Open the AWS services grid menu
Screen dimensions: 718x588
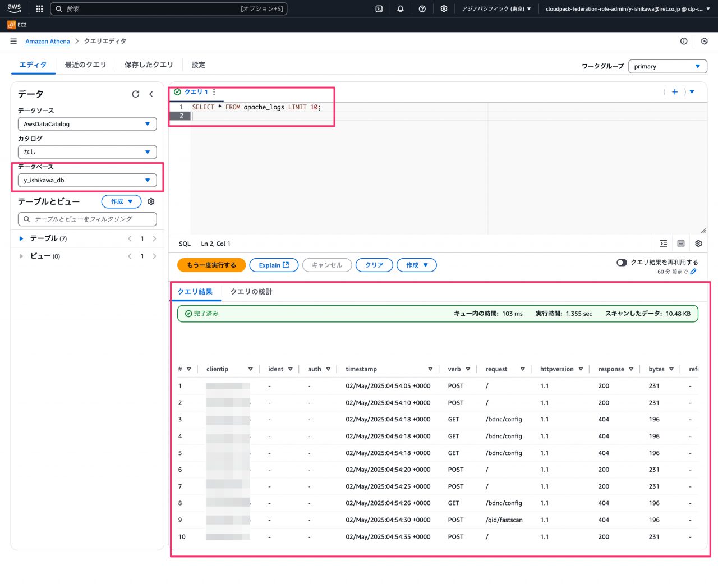click(x=39, y=8)
